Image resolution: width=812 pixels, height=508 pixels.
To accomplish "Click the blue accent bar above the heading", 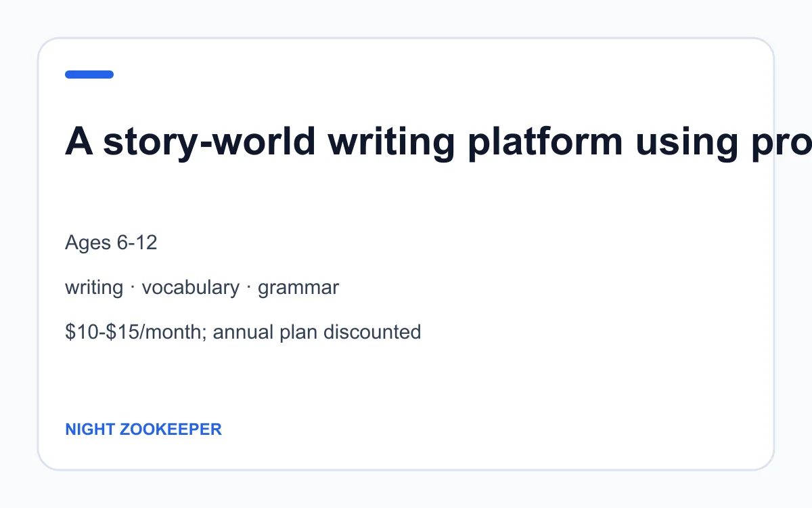I will tap(89, 75).
